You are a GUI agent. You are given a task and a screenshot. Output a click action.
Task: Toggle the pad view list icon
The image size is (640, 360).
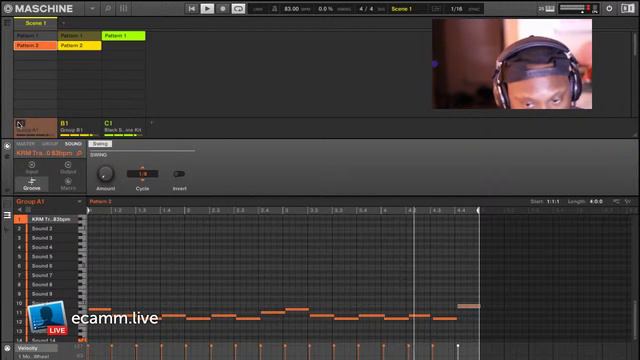click(7, 215)
